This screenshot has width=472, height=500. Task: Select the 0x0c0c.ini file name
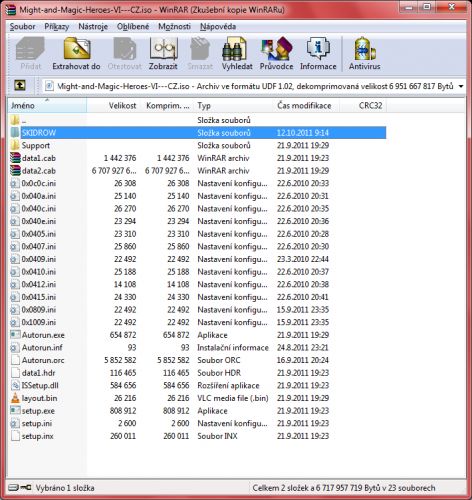(x=39, y=183)
